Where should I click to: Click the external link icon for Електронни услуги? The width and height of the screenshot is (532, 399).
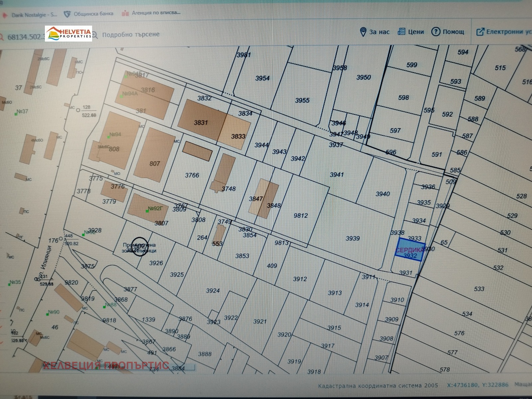(480, 32)
